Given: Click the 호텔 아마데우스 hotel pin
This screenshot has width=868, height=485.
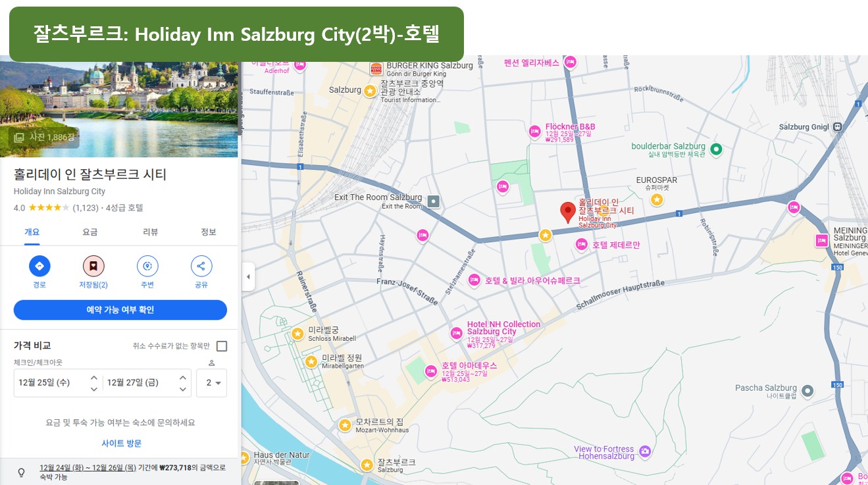Looking at the screenshot, I should (x=431, y=371).
